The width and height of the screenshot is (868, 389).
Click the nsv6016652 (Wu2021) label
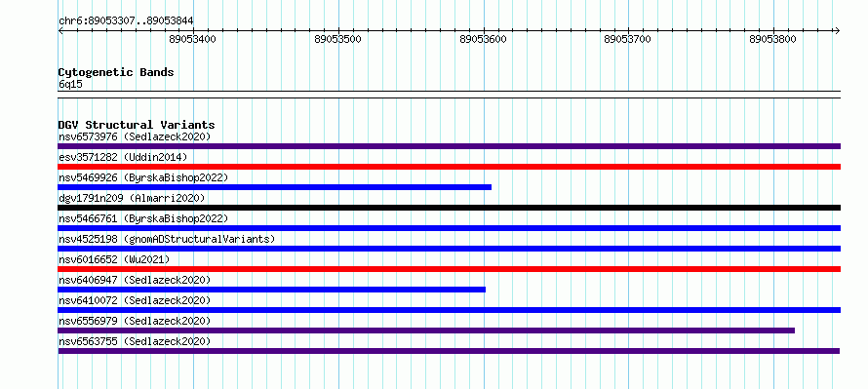pyautogui.click(x=114, y=259)
